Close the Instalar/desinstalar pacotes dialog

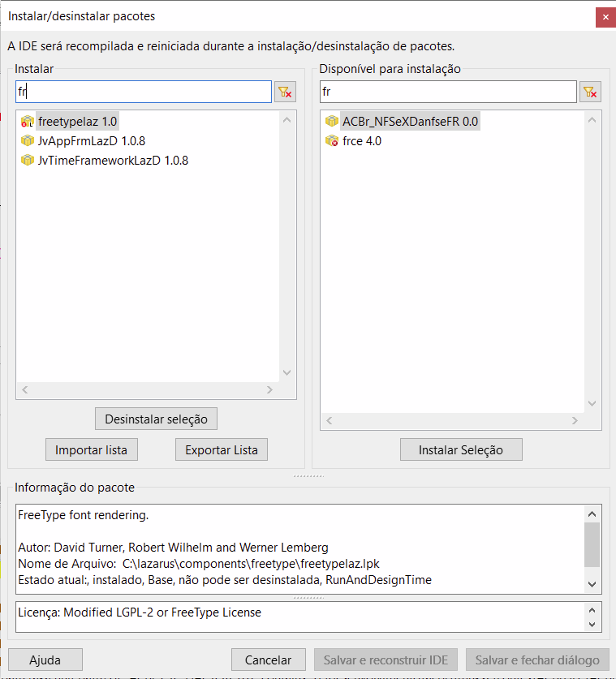click(x=605, y=17)
